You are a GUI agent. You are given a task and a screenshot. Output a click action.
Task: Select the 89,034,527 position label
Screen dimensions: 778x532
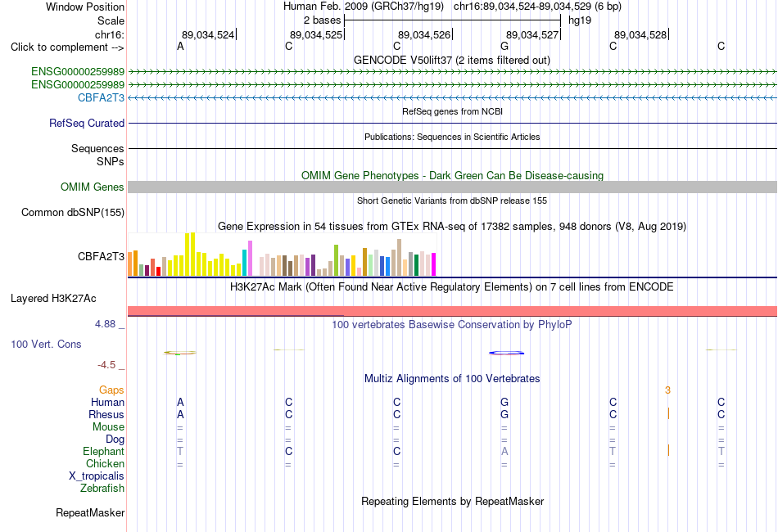[532, 34]
